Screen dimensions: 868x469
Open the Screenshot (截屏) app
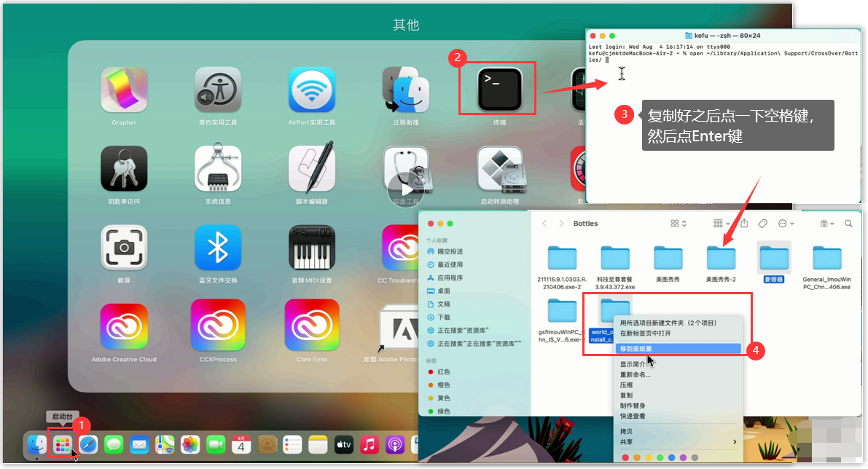(x=124, y=248)
